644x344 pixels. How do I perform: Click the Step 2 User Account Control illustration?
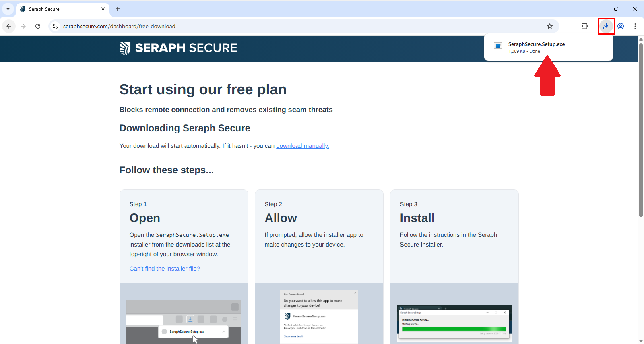point(319,316)
